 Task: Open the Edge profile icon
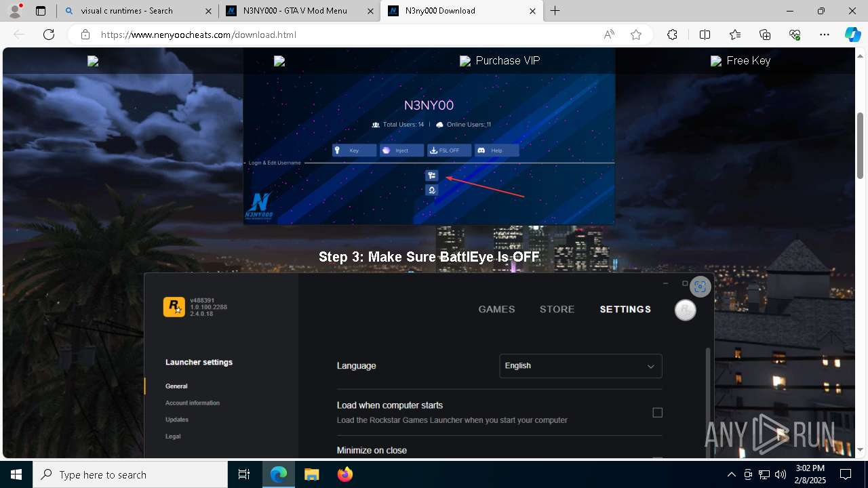point(15,11)
